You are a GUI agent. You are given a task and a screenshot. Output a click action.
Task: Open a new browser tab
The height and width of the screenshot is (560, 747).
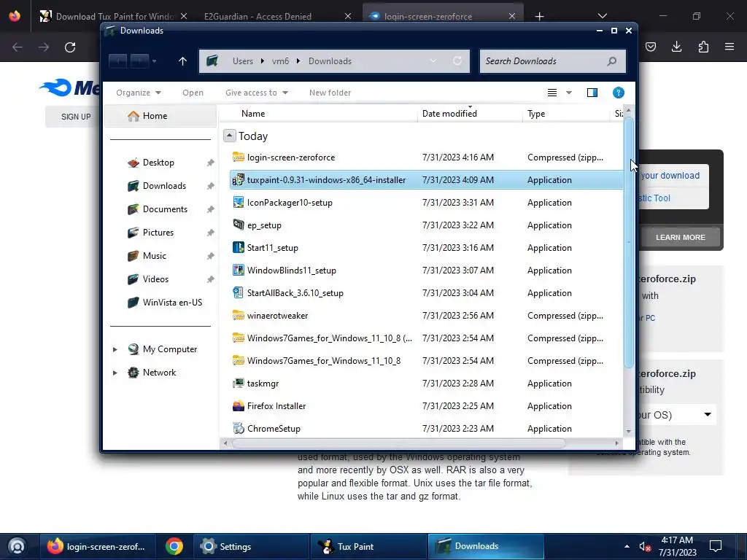[x=539, y=16]
